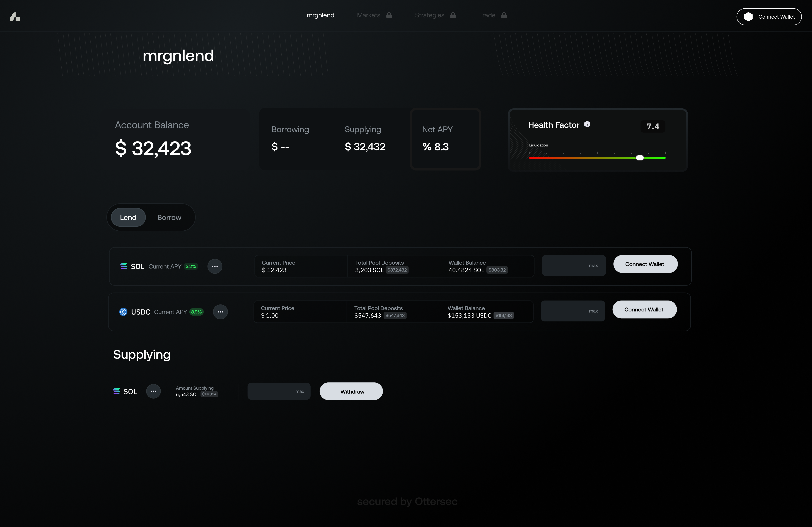Open the Markets navigation item

click(x=368, y=15)
